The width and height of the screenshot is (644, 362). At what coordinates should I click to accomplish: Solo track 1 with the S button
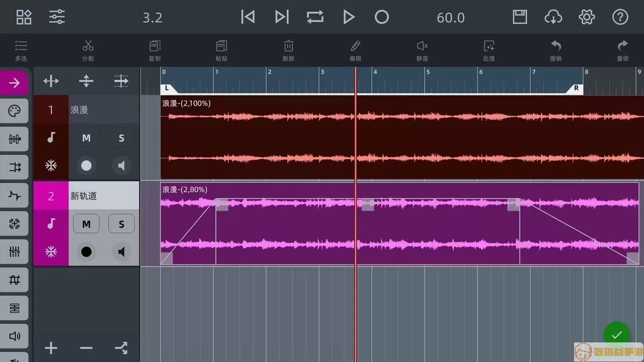121,138
